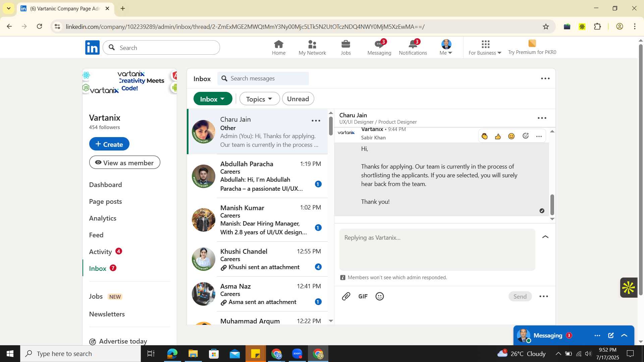Collapse the reply box with chevron
This screenshot has width=644, height=362.
click(545, 237)
